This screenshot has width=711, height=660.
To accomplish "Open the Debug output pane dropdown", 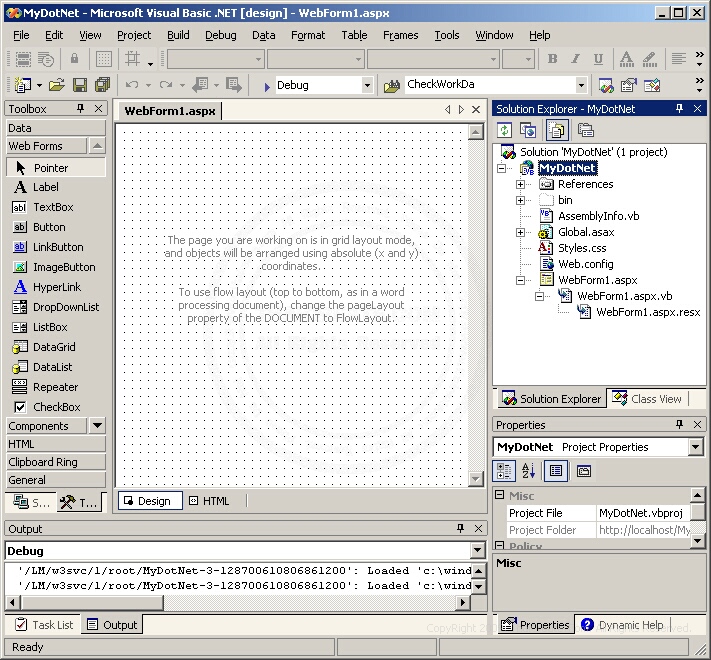I will [477, 551].
